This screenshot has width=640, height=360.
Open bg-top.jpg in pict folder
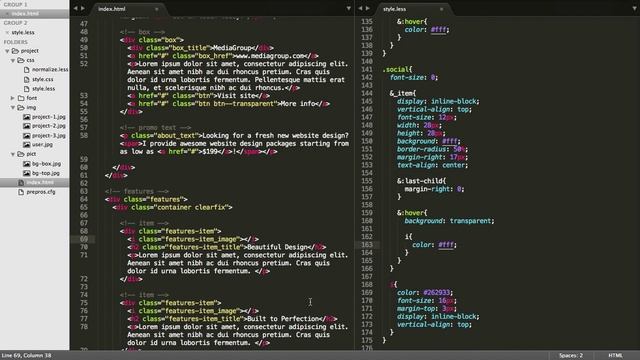[x=46, y=173]
